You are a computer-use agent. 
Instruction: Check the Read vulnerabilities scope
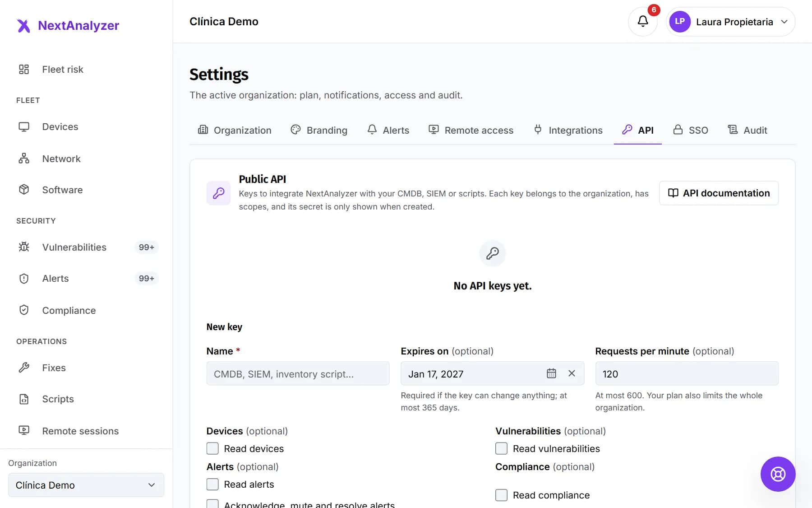501,448
